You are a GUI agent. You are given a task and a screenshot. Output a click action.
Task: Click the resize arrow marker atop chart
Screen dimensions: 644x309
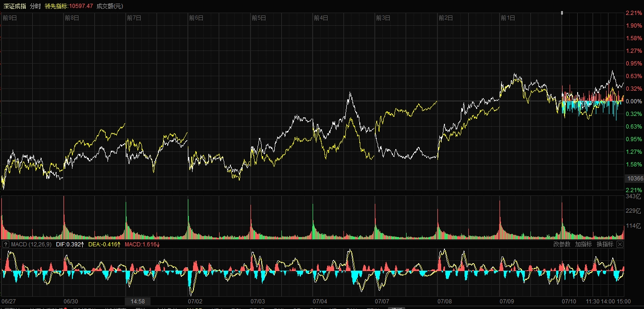click(x=562, y=13)
